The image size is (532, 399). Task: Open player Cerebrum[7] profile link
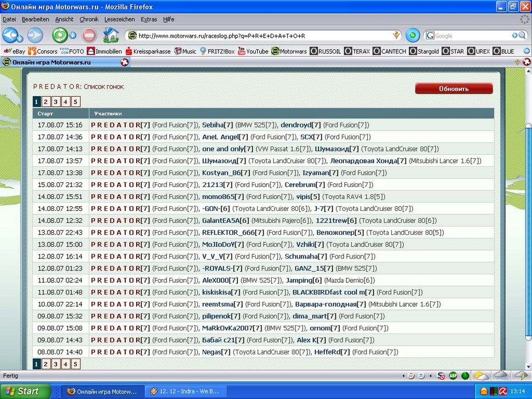point(305,185)
